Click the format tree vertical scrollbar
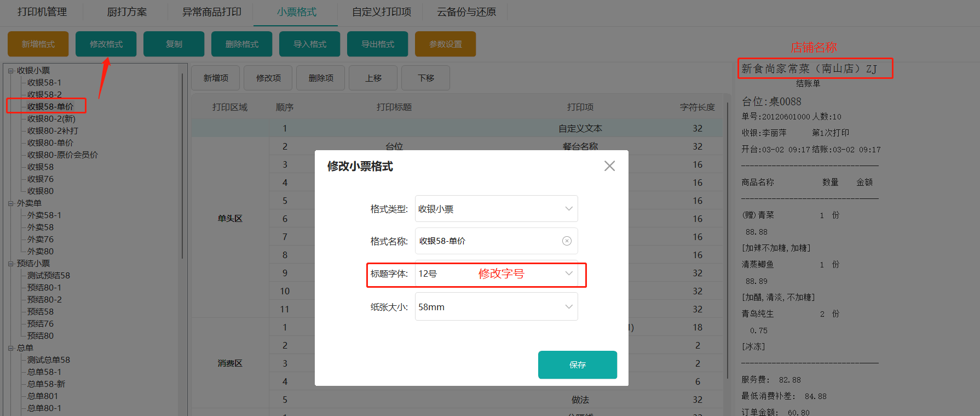Viewport: 980px width, 416px height. pos(182,166)
